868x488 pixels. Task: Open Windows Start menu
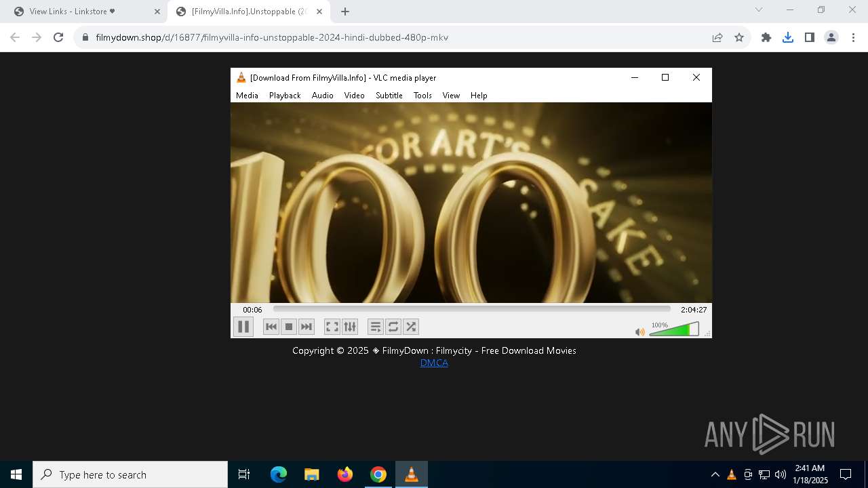(16, 474)
